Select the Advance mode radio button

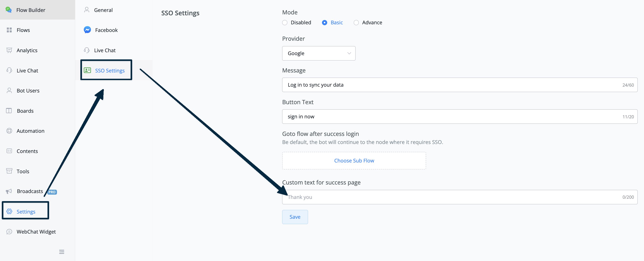[356, 22]
